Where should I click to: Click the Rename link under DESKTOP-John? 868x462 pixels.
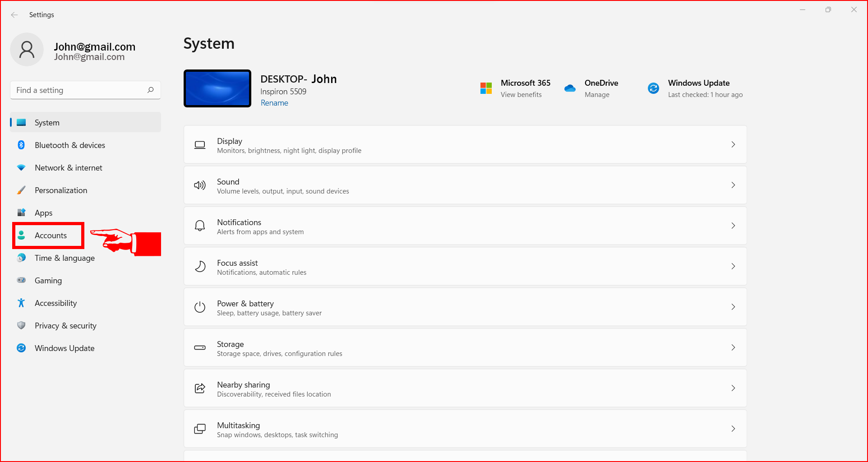pyautogui.click(x=274, y=103)
